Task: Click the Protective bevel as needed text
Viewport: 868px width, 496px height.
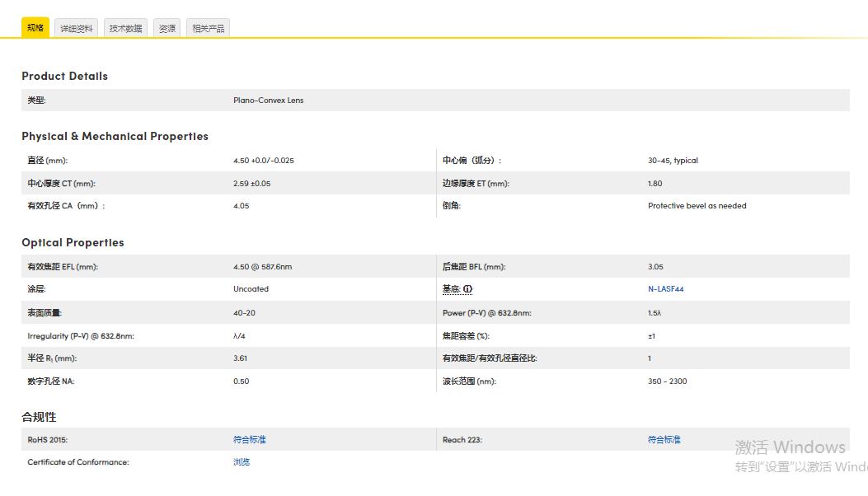Action: 697,206
